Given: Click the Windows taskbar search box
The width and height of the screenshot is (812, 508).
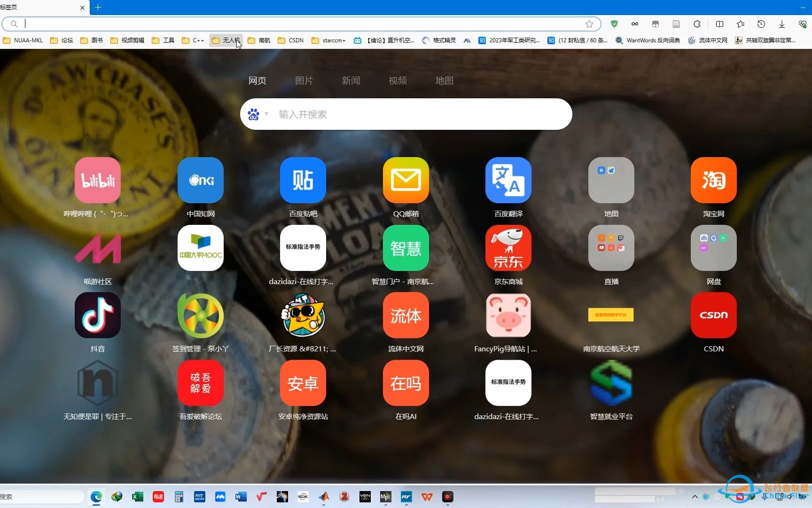Looking at the screenshot, I should tap(42, 497).
